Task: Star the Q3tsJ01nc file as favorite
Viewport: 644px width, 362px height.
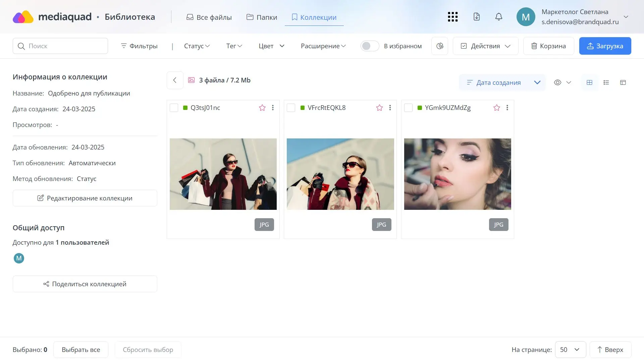Action: 262,108
